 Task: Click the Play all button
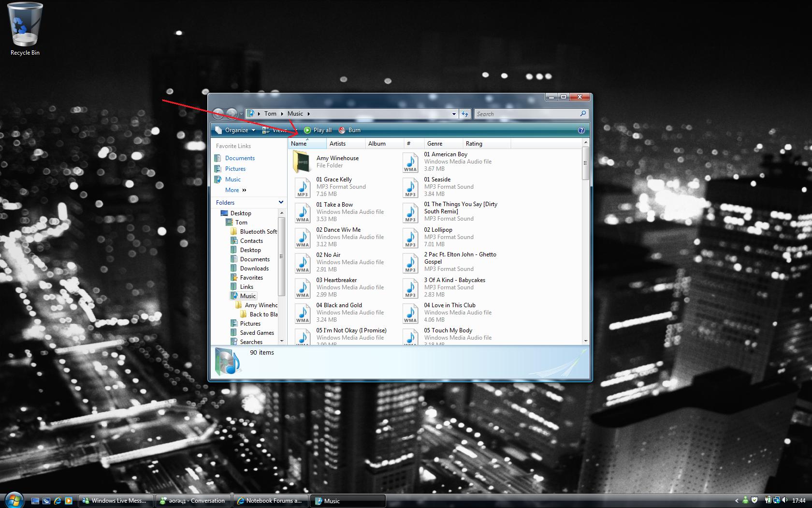pyautogui.click(x=318, y=130)
